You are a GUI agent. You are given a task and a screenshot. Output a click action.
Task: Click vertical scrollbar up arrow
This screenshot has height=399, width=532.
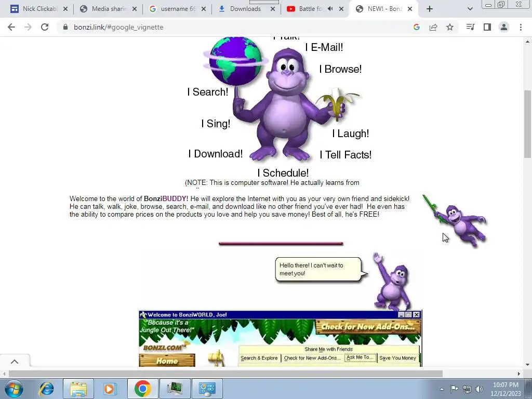click(528, 42)
